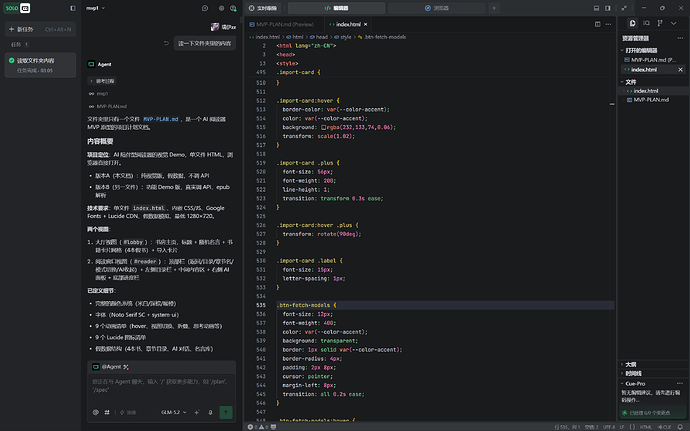Screen dimensions: 690x431
Task: Expand the 思考过程 thinking section
Action: tap(102, 81)
